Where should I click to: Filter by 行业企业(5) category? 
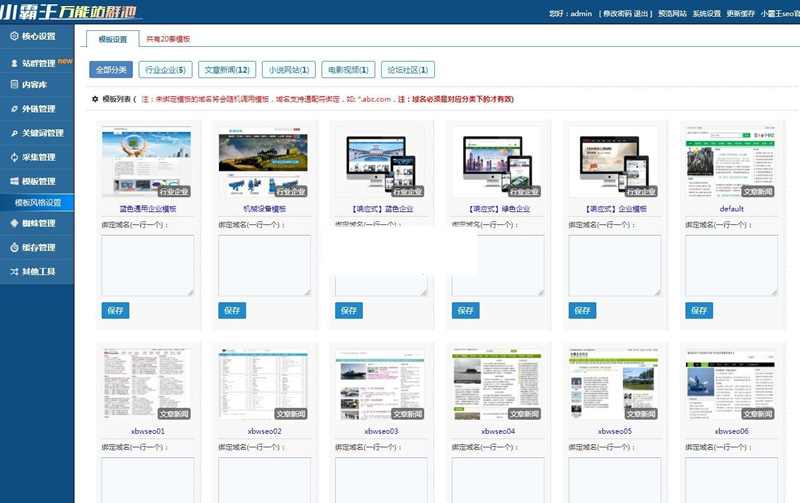165,70
